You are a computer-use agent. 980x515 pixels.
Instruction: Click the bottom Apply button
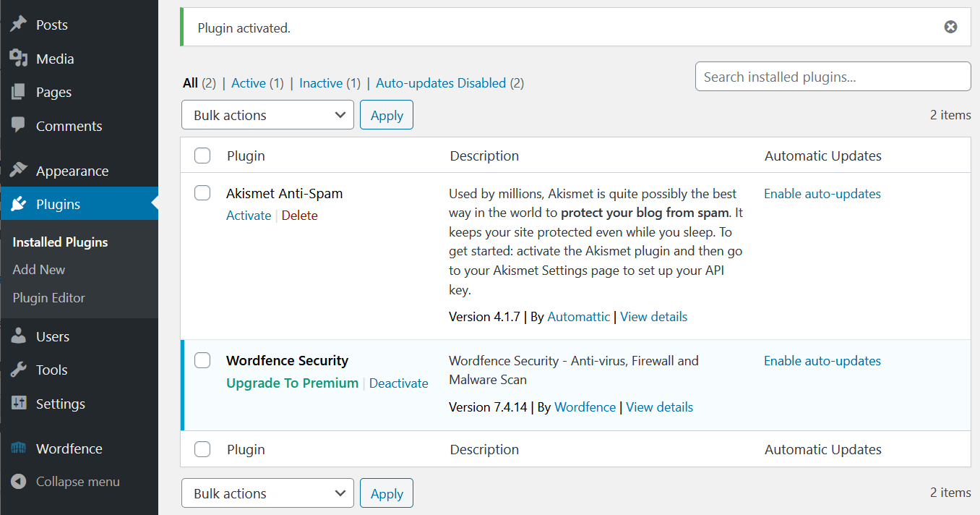[387, 493]
